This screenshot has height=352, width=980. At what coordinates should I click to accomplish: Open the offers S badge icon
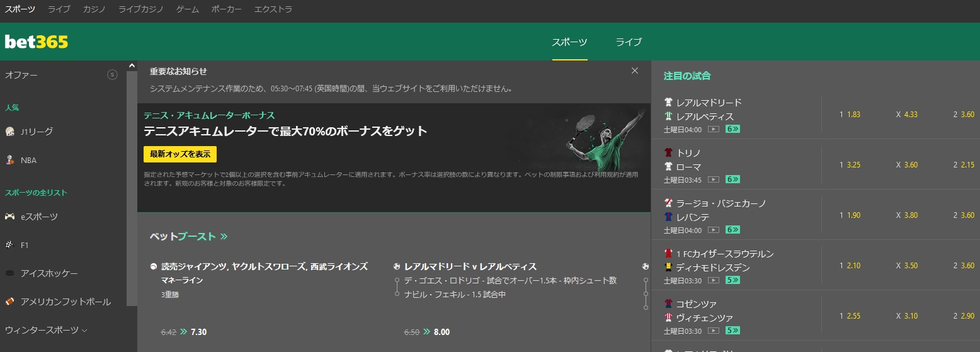pyautogui.click(x=113, y=75)
